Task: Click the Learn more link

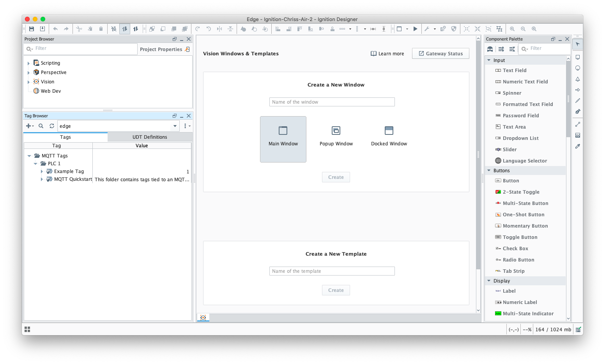Action: 387,54
